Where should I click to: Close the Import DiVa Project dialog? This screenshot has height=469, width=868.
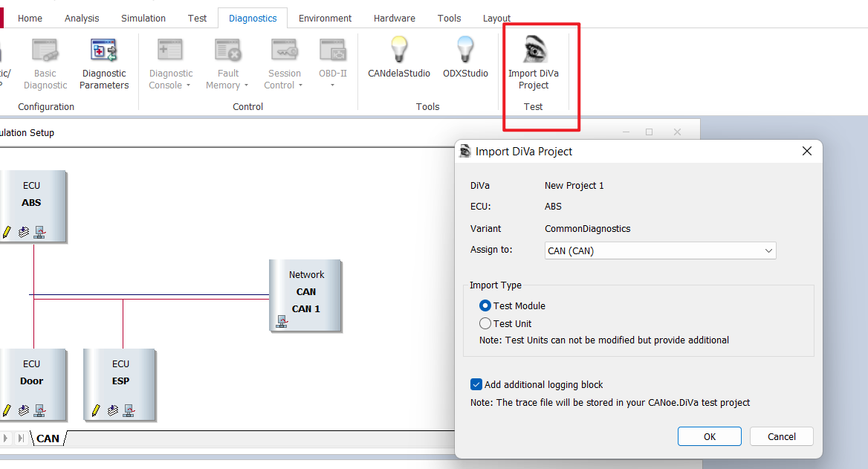pos(806,151)
